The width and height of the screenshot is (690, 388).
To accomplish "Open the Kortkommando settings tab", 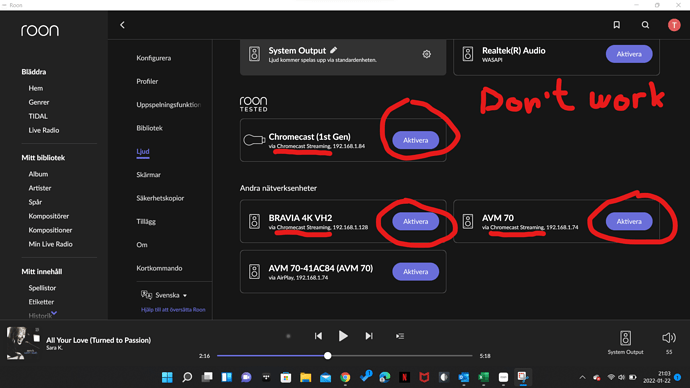I will (159, 268).
